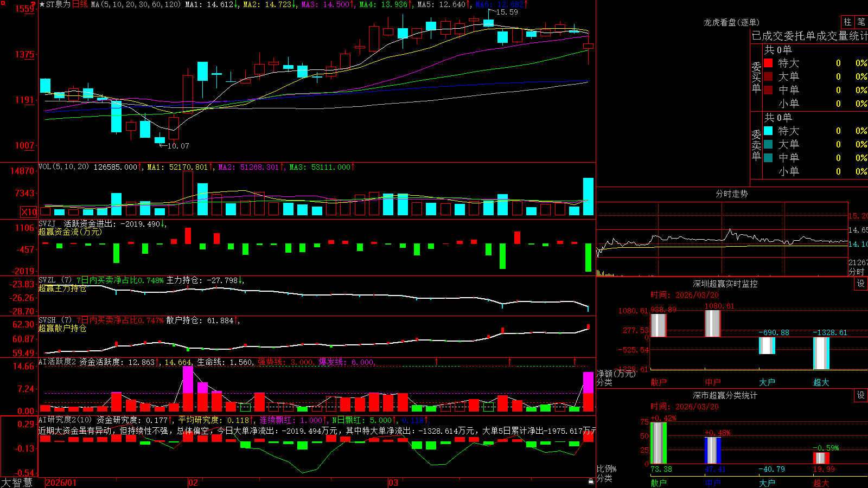Click the 柱 bar-view button in 龙虎看盘
This screenshot has width=868, height=488.
point(847,22)
